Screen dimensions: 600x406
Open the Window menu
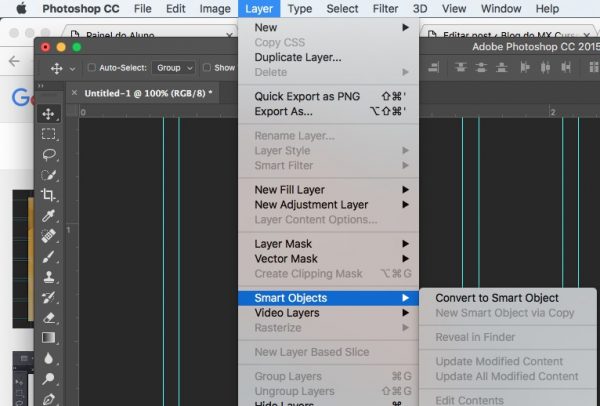(x=501, y=8)
